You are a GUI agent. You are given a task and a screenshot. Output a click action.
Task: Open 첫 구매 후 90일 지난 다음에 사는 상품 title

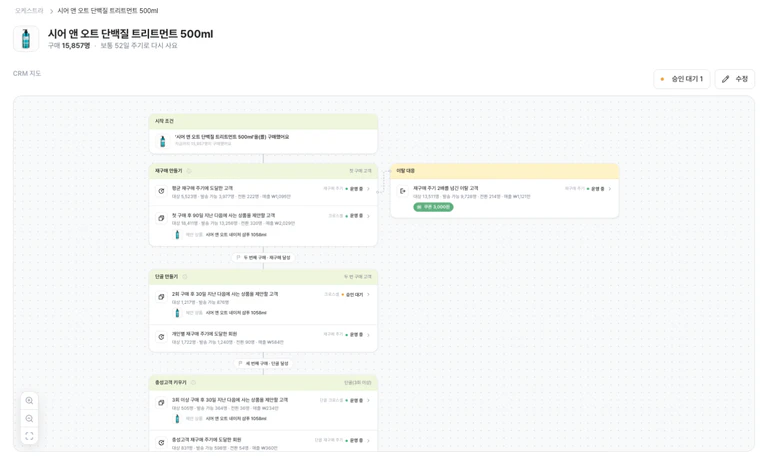pyautogui.click(x=223, y=216)
